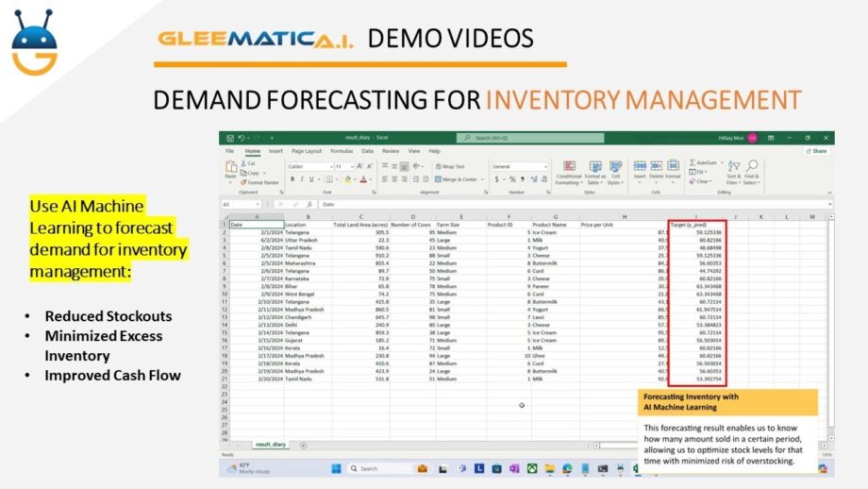
Task: Open Format as Table gallery
Action: [x=595, y=173]
